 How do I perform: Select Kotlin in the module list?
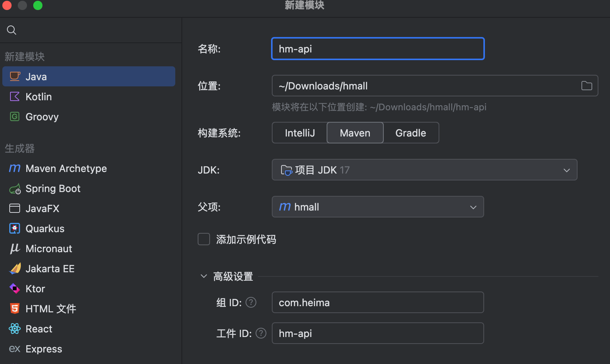point(89,96)
